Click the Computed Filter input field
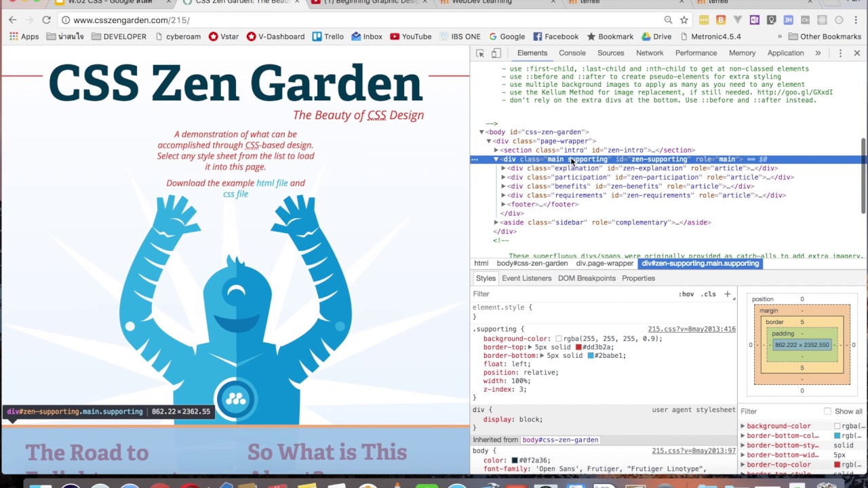 tap(780, 411)
